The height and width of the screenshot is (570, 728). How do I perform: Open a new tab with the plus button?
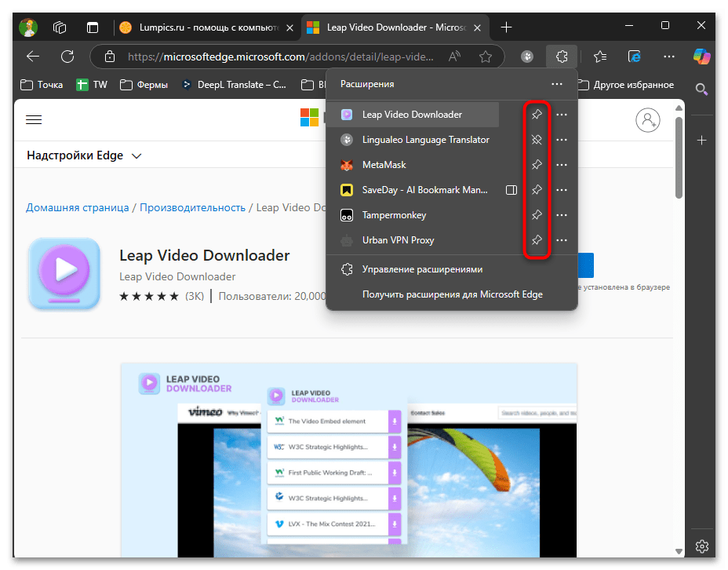click(x=506, y=27)
